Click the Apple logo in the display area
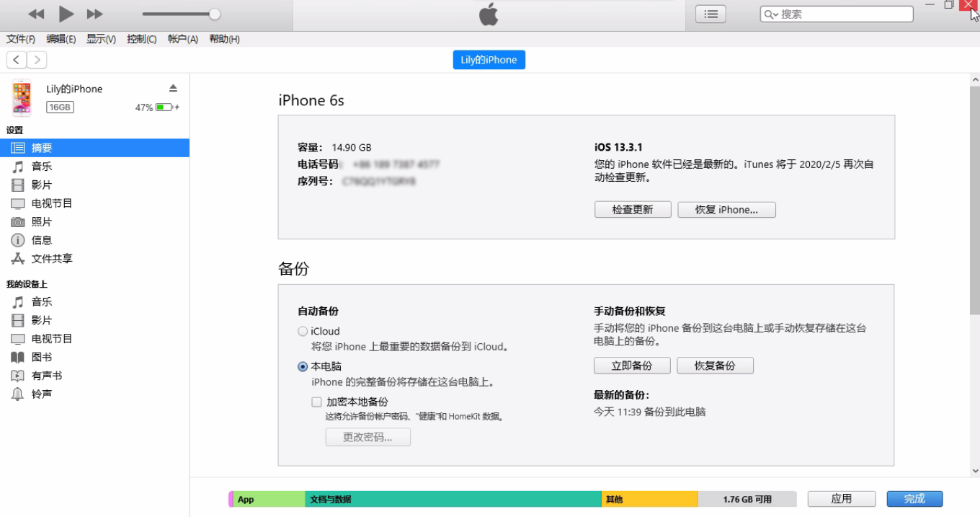 (x=489, y=14)
